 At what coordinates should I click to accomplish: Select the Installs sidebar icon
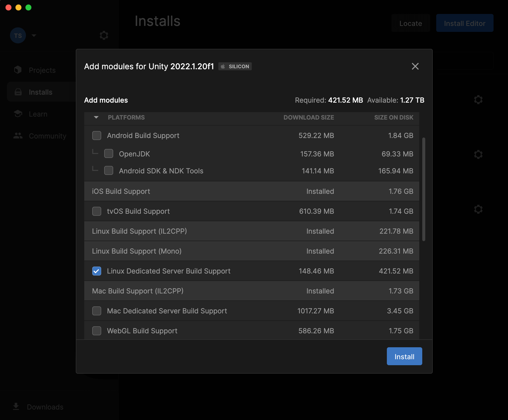(x=18, y=92)
